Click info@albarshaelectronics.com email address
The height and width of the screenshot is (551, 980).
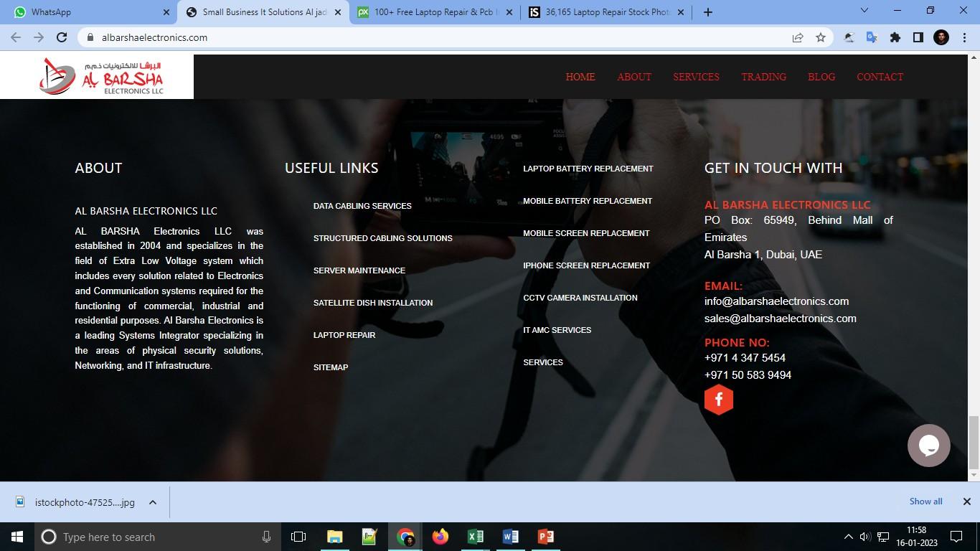(776, 301)
